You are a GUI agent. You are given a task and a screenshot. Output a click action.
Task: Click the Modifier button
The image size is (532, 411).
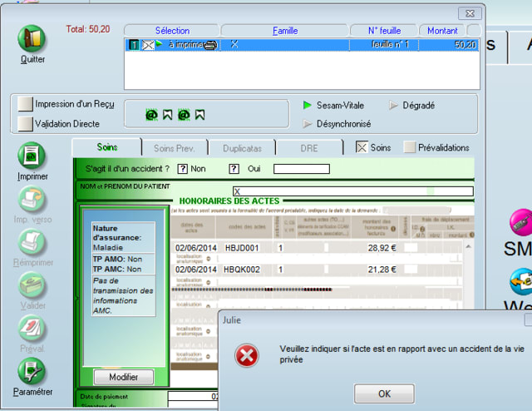pyautogui.click(x=123, y=377)
